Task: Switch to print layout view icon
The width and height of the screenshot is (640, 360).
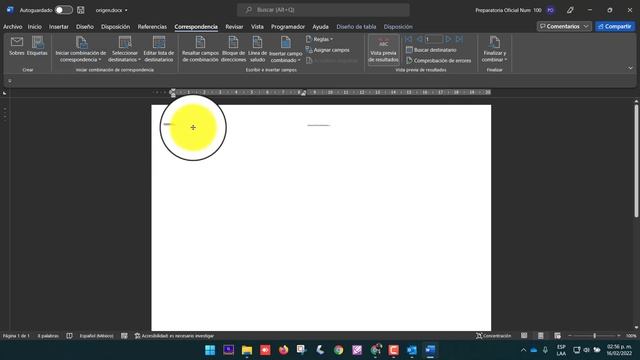Action: [541, 336]
